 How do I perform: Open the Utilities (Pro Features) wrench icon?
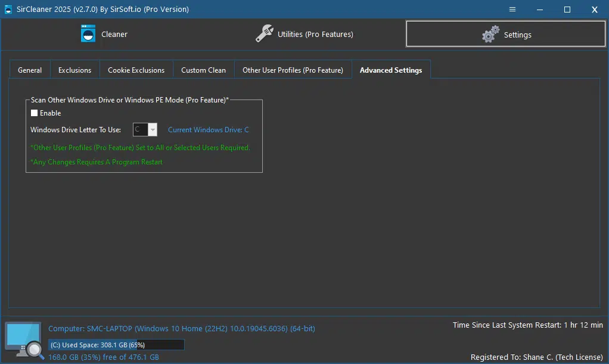pos(265,33)
